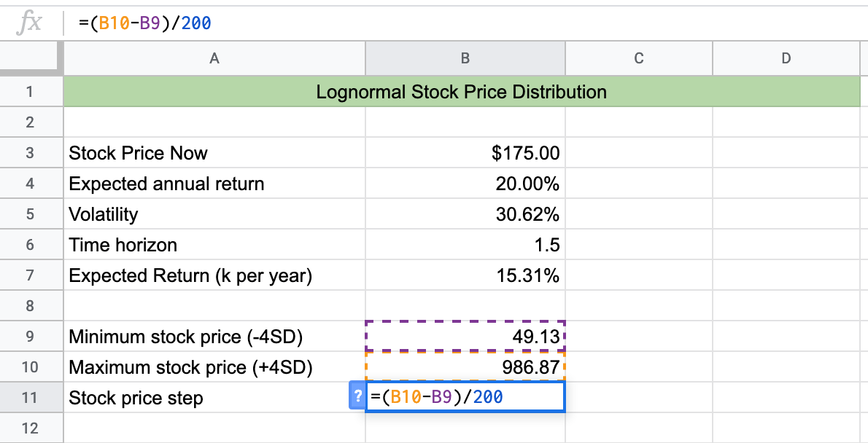868x443 pixels.
Task: Select row 7 header
Action: pos(31,275)
